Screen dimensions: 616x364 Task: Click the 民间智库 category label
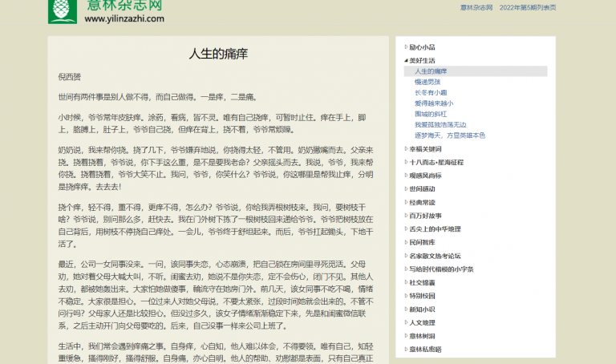click(x=422, y=242)
